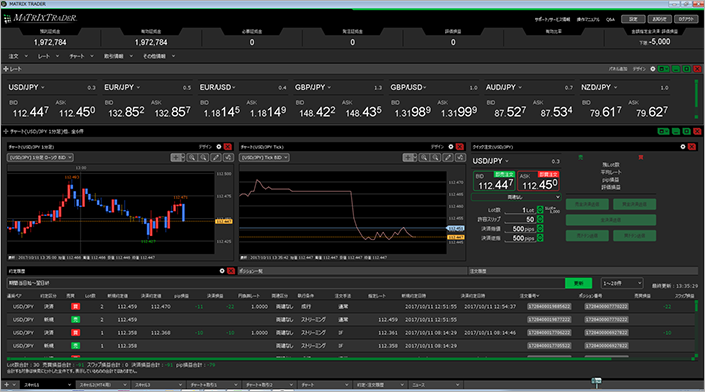
Task: Zoom out on the Tick chart
Action: point(436,157)
